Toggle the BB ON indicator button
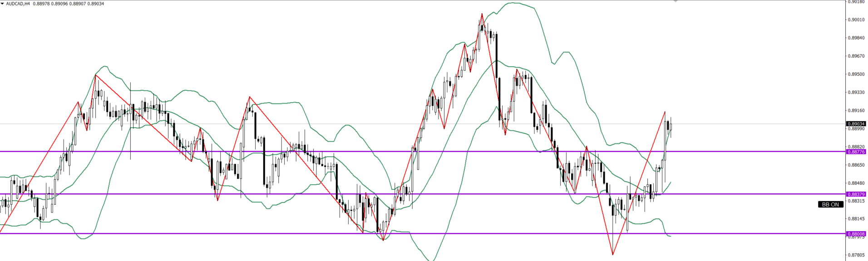 (x=830, y=205)
